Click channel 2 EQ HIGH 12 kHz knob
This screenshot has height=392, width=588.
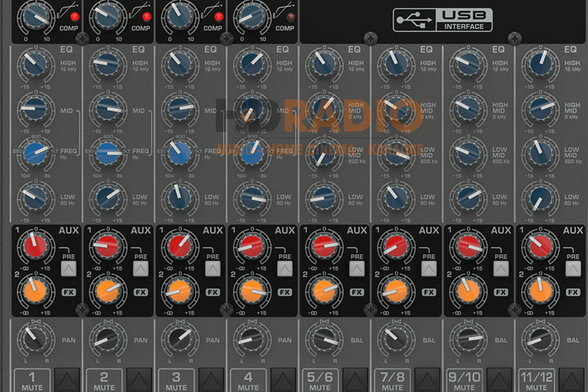pyautogui.click(x=106, y=65)
